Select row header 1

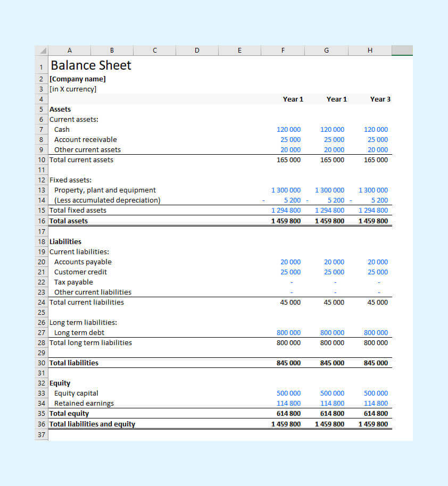(x=41, y=67)
